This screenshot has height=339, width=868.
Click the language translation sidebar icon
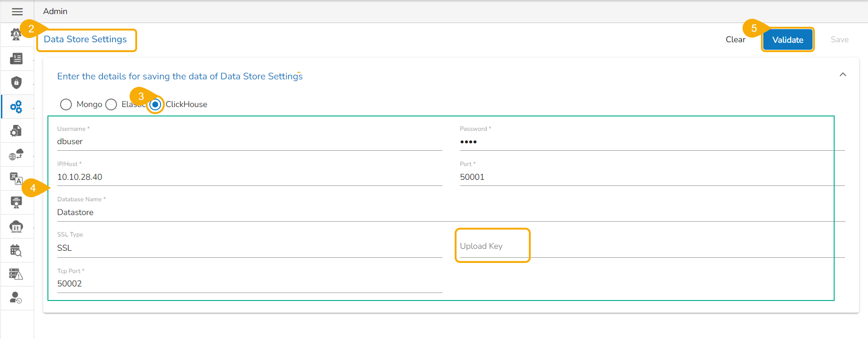[16, 178]
